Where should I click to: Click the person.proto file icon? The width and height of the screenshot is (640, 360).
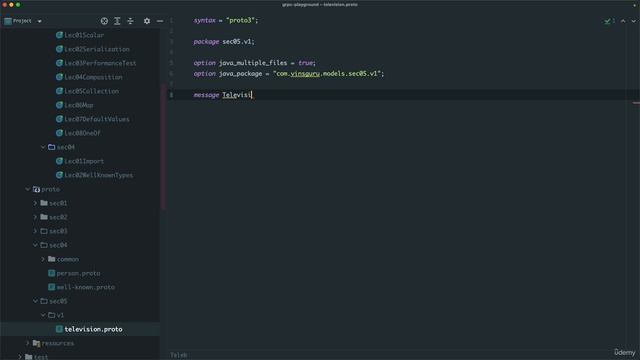pos(51,273)
